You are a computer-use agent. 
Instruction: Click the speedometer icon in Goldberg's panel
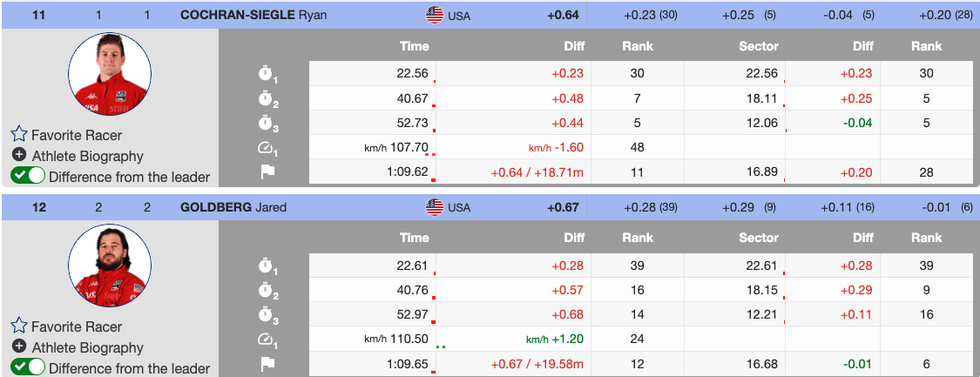pos(267,340)
